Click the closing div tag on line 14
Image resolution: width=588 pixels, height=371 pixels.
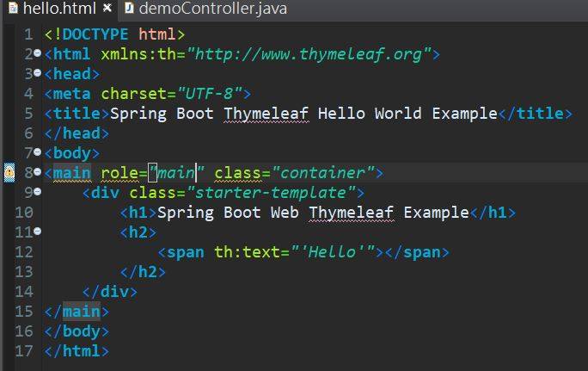[110, 292]
